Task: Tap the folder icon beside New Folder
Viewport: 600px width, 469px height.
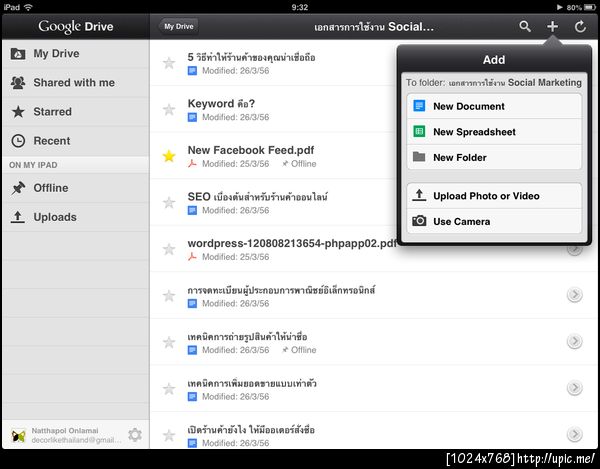Action: tap(419, 156)
